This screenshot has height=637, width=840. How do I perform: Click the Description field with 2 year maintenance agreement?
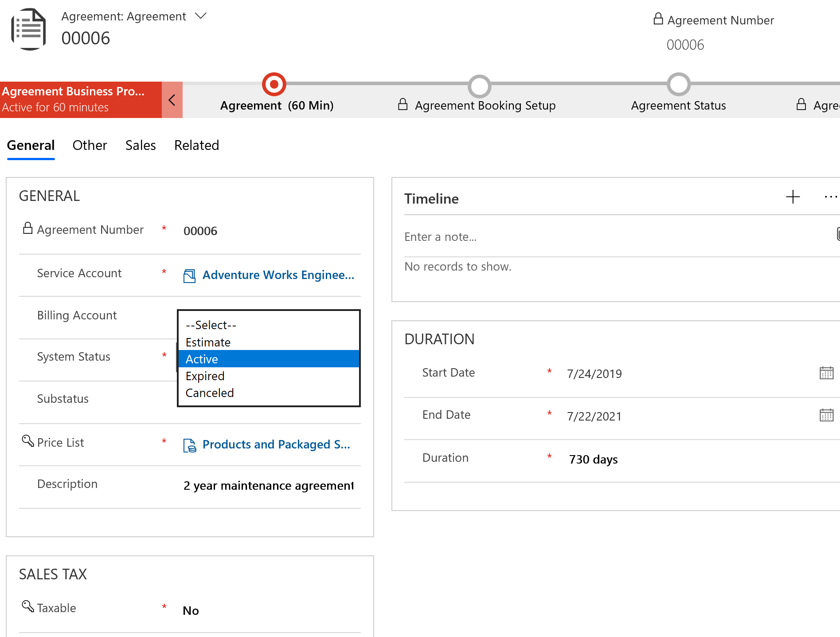(x=269, y=486)
